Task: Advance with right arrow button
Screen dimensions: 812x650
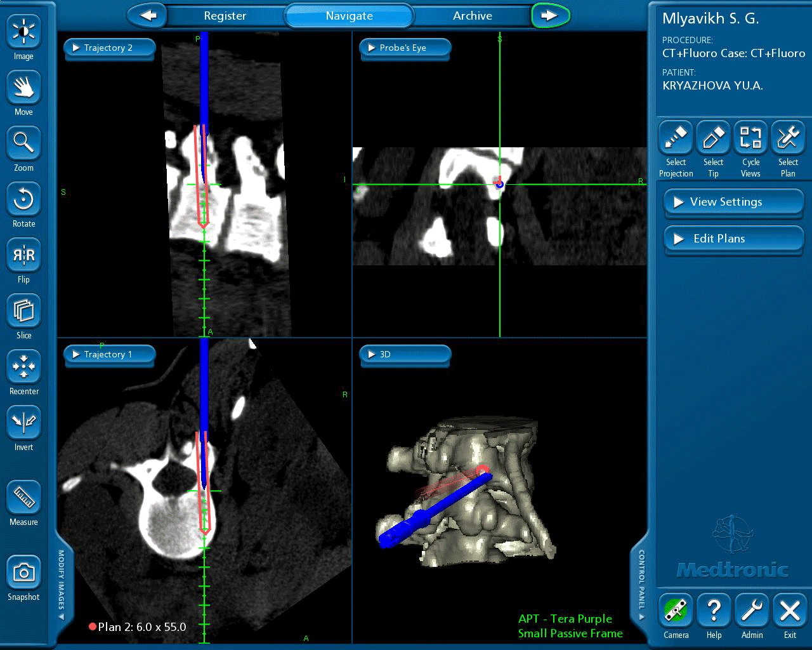Action: tap(550, 15)
